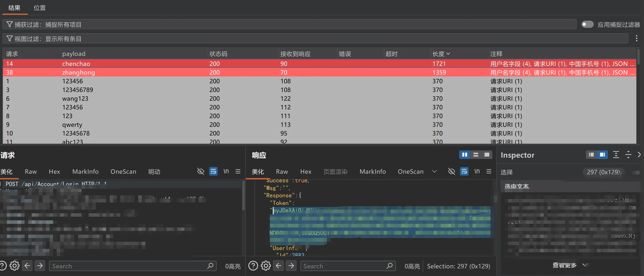Hide the Inspector panel with the arrow
644x276 pixels.
coord(639,155)
